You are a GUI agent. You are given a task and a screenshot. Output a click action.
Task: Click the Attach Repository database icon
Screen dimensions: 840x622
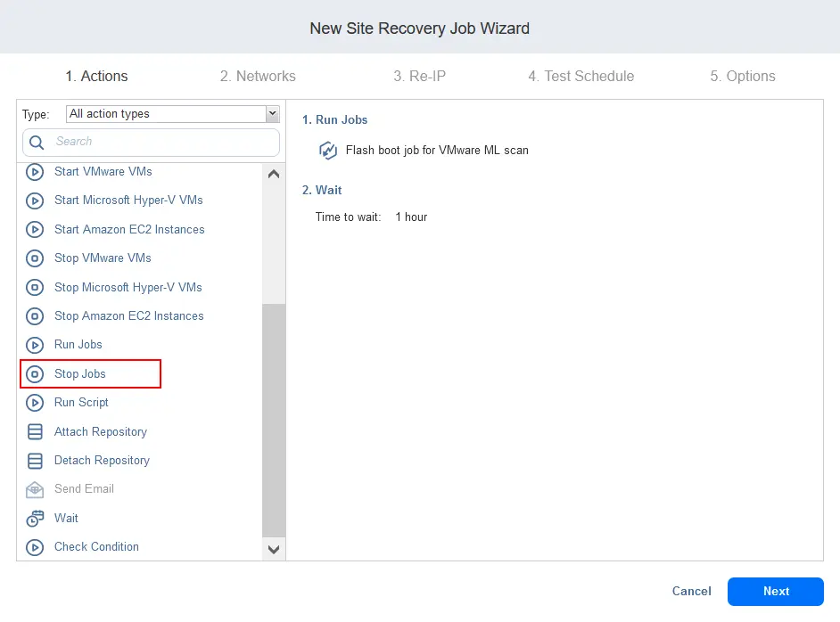(x=35, y=432)
